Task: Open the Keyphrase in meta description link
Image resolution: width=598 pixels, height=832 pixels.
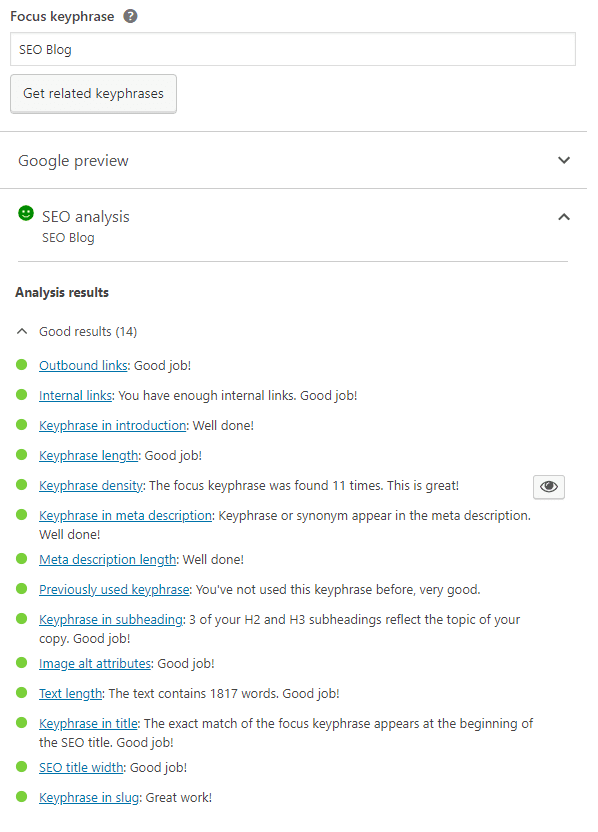Action: coord(126,516)
